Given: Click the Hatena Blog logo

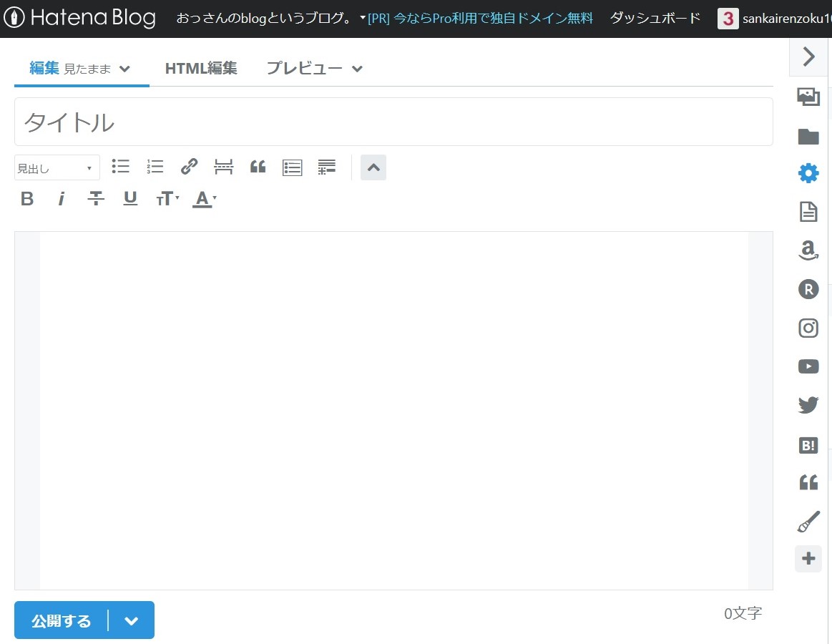Looking at the screenshot, I should [x=79, y=17].
